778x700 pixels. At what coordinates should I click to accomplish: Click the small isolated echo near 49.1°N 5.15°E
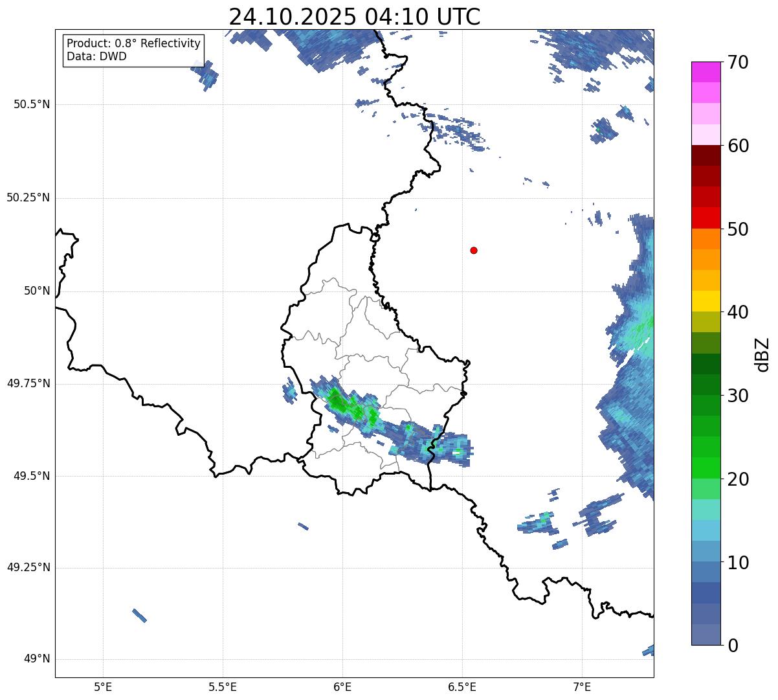pos(139,615)
